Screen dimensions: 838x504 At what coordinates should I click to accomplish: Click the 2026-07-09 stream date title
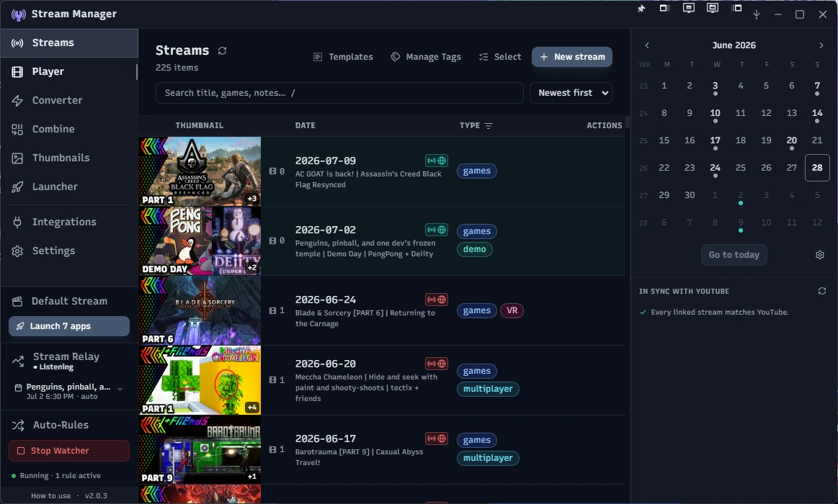[326, 161]
